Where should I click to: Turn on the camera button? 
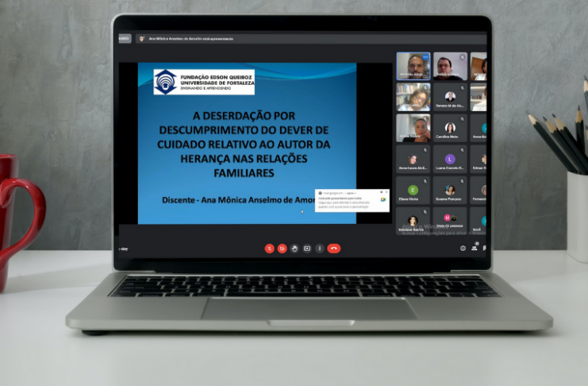282,249
